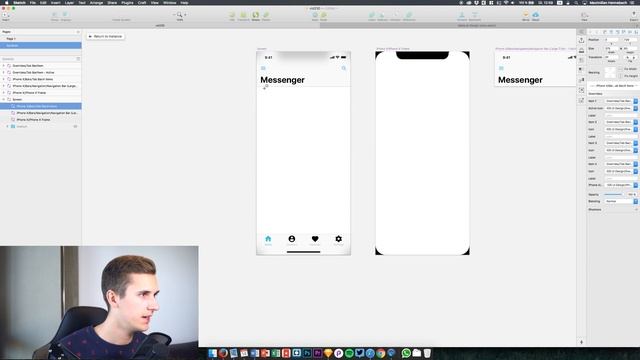
Task: Click the home tab icon in the artboard
Action: (x=268, y=239)
